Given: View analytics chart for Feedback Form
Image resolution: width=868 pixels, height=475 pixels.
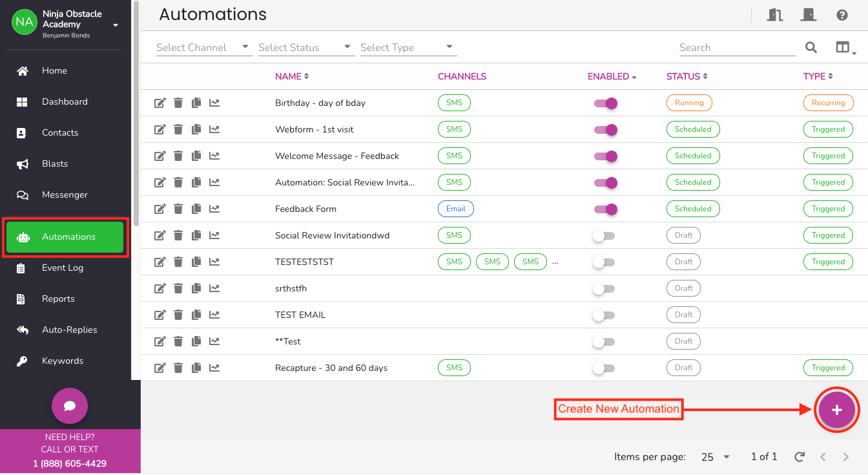Looking at the screenshot, I should pos(214,209).
